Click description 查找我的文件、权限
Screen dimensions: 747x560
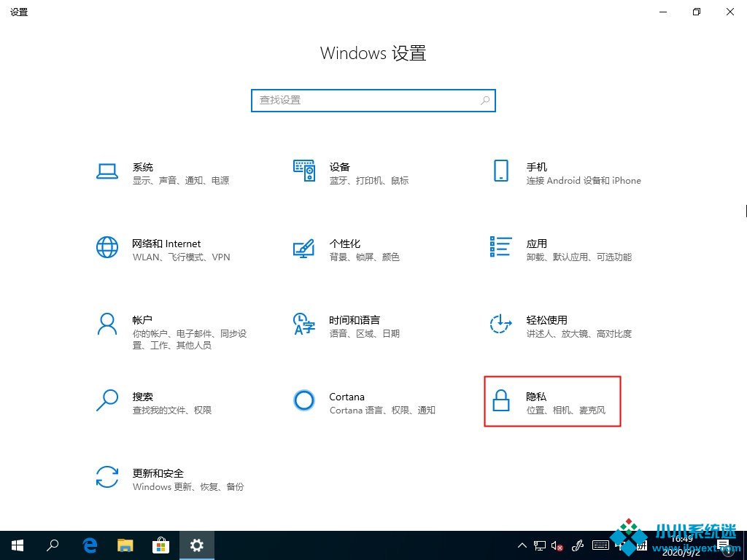tap(172, 410)
